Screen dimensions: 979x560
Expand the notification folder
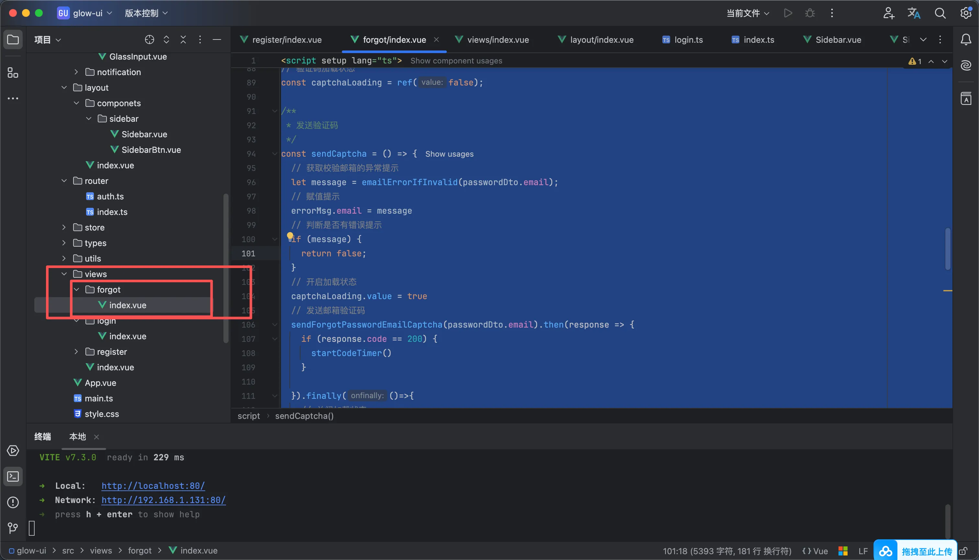(76, 72)
